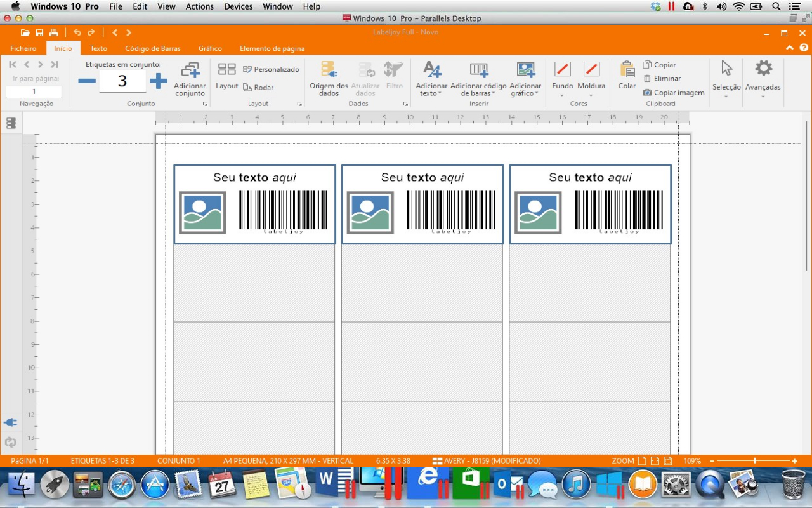Click Copiar in Clipboard group
Screen dimensions: 812x508
pos(659,65)
